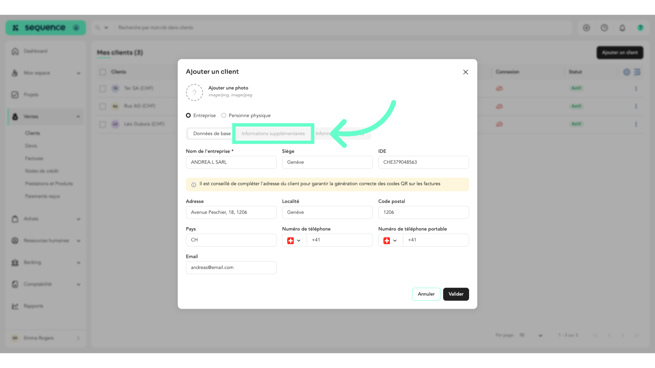Click the Email input field

(231, 267)
